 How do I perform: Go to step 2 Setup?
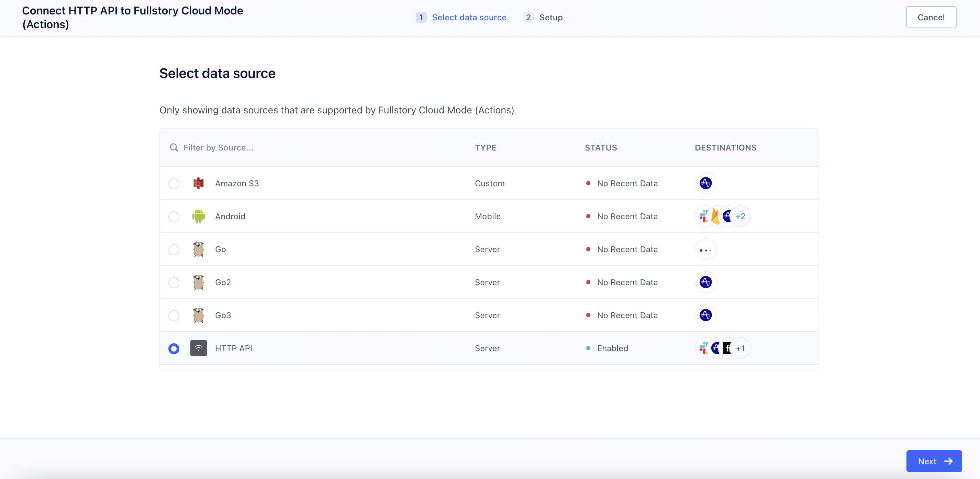coord(543,18)
